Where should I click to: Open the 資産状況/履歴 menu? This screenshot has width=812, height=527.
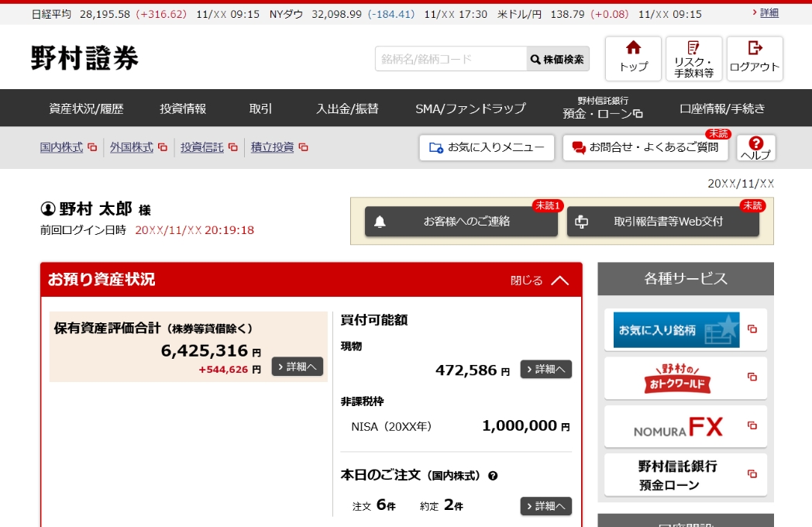(x=86, y=108)
